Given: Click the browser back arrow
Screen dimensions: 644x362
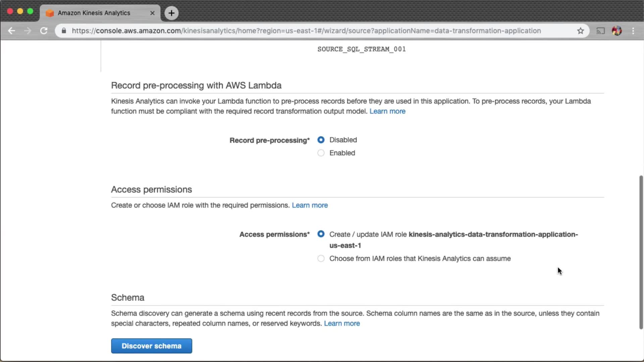Looking at the screenshot, I should click(11, 31).
